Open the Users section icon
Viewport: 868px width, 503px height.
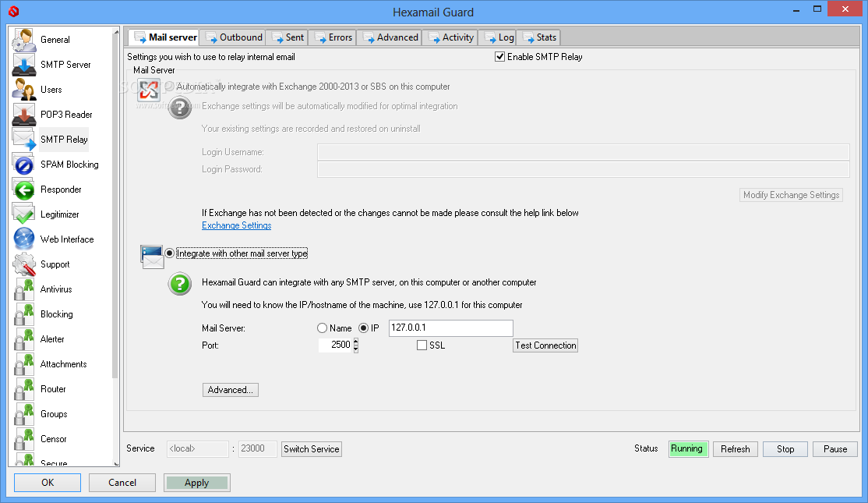[24, 90]
